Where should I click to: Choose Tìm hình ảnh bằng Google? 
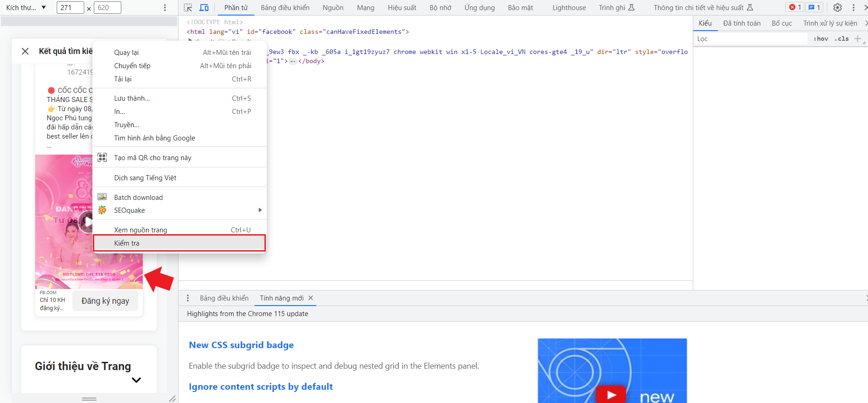pos(179,138)
